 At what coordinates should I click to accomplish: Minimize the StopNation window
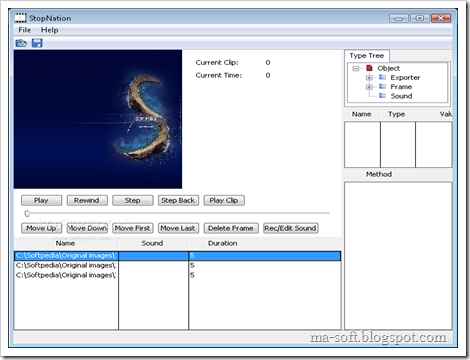click(x=399, y=18)
